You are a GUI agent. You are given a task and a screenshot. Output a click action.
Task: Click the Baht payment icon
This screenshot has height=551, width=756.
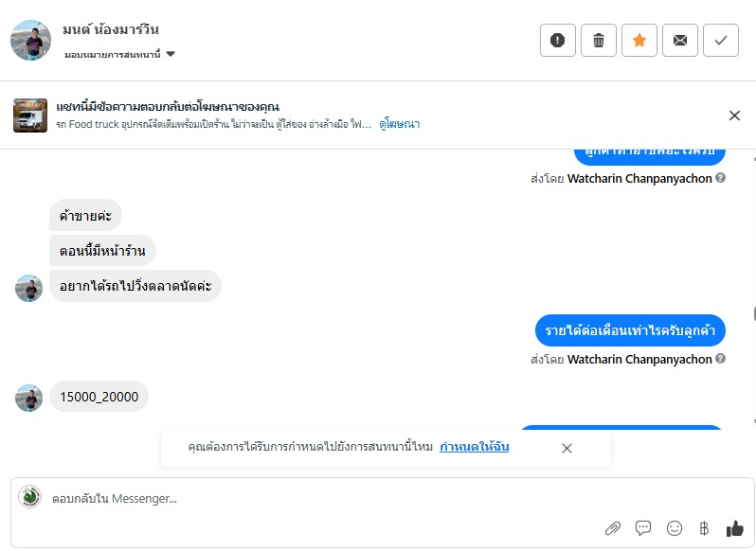[704, 528]
